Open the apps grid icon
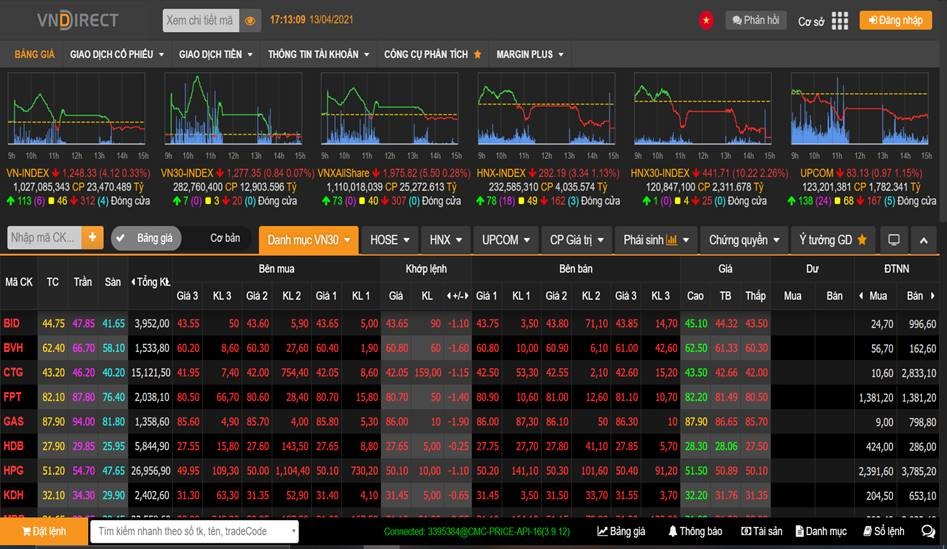Screen dimensions: 947x549 tap(839, 21)
